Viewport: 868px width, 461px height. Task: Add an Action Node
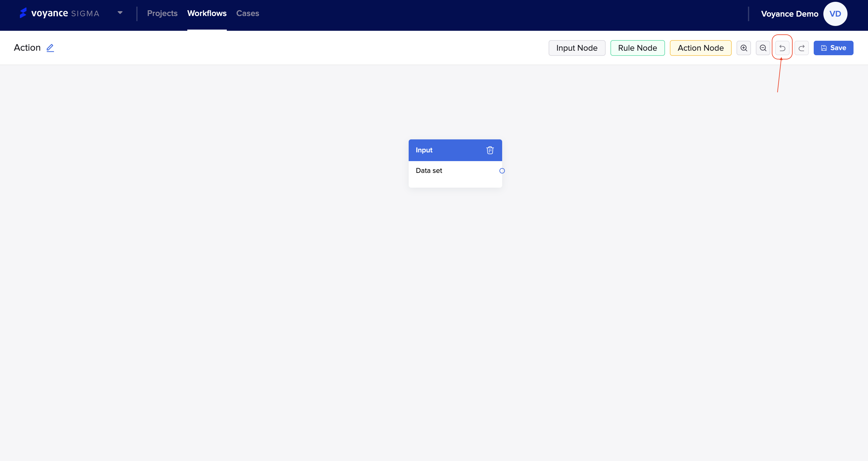(701, 48)
